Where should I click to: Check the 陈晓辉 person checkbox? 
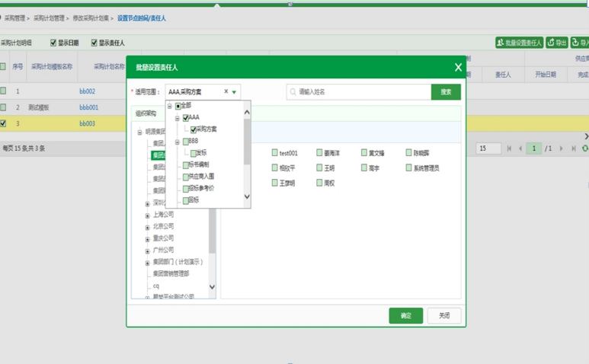tap(408, 152)
